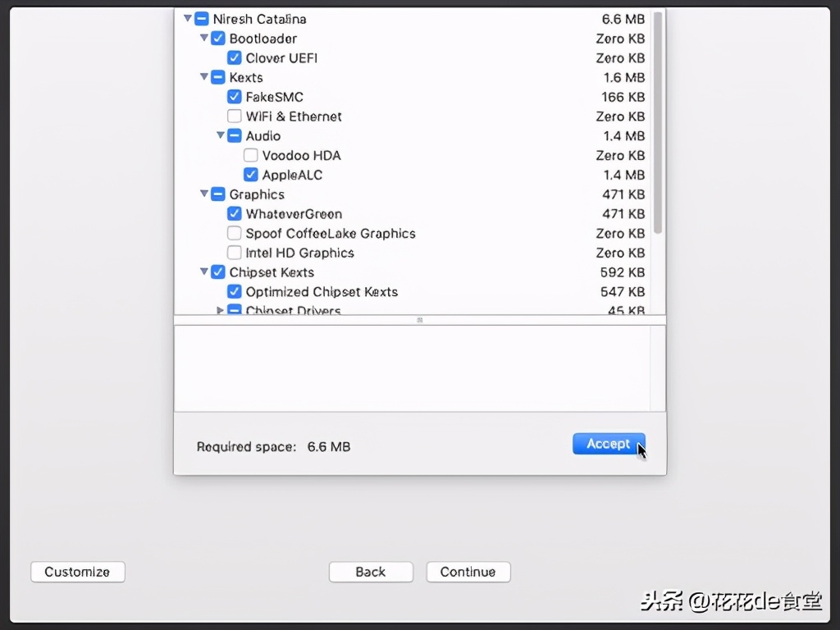Image resolution: width=840 pixels, height=630 pixels.
Task: Uncheck FakeSMC
Action: 234,96
